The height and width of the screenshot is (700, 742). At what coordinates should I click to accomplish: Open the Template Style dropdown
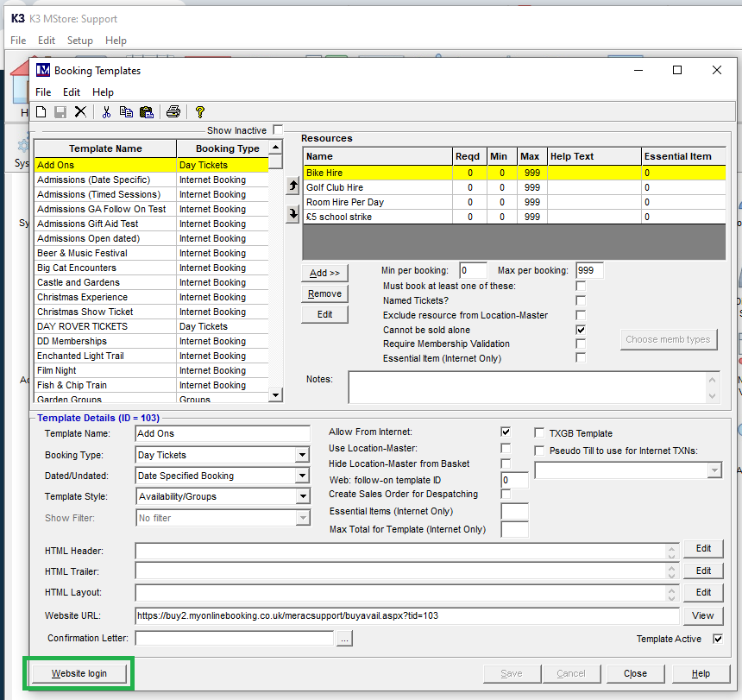pyautogui.click(x=302, y=496)
